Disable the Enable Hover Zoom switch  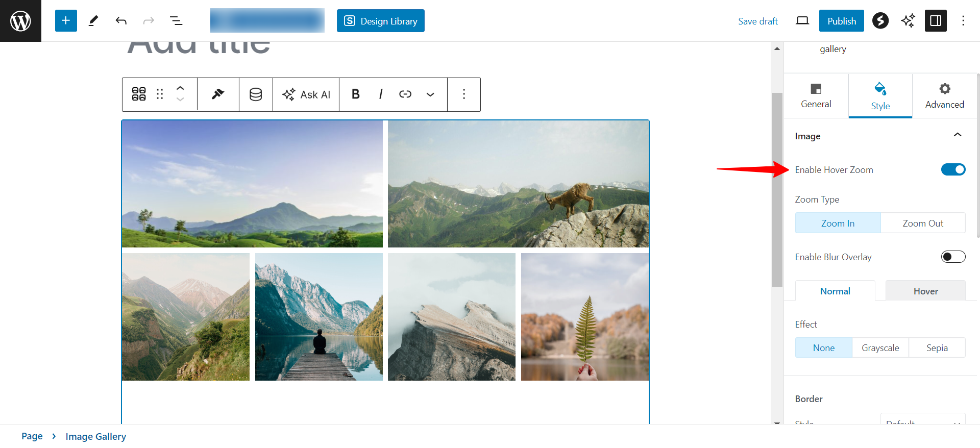click(953, 170)
